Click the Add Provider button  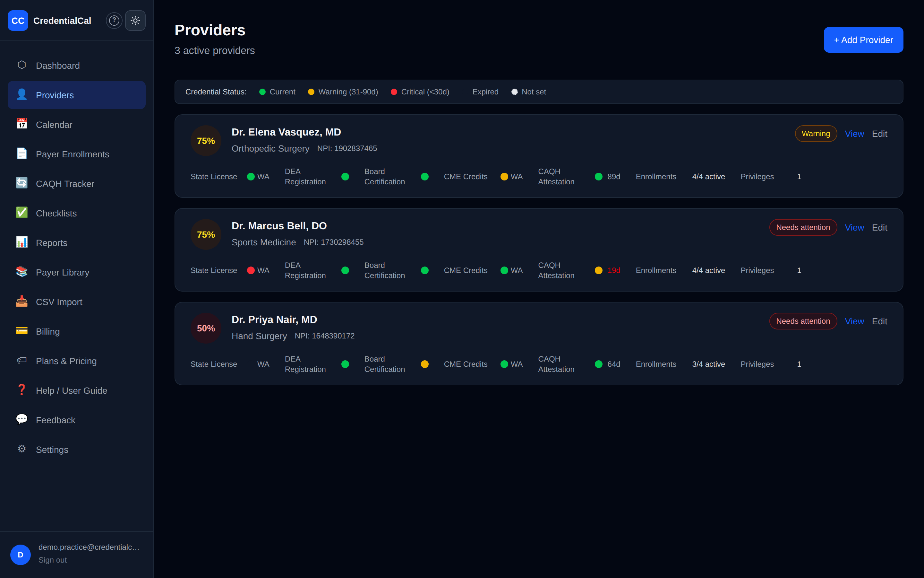[863, 40]
